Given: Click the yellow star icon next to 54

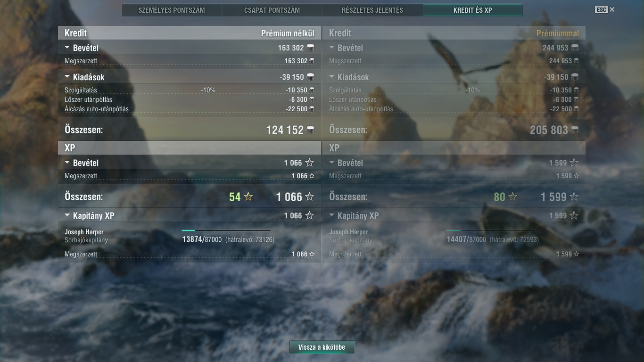Looking at the screenshot, I should click(248, 197).
